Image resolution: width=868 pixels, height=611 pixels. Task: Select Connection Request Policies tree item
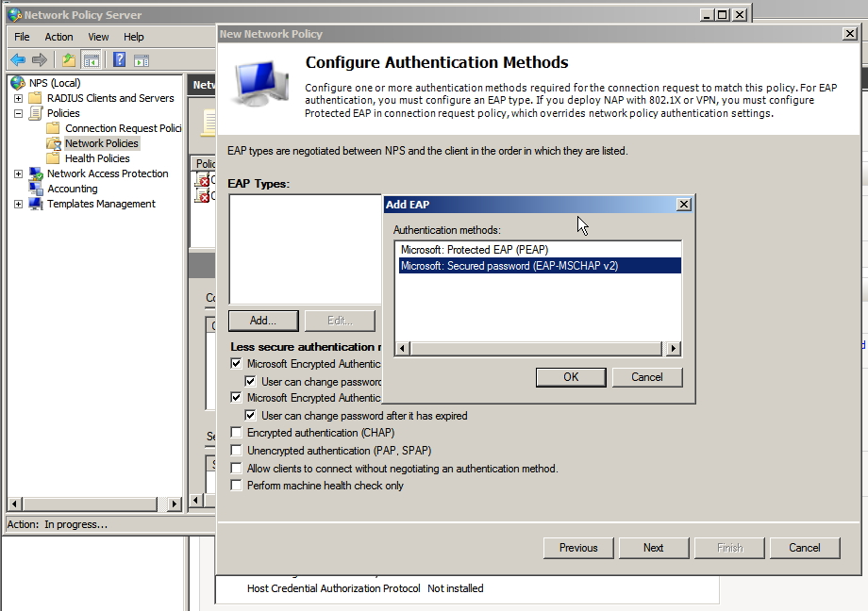click(x=123, y=128)
